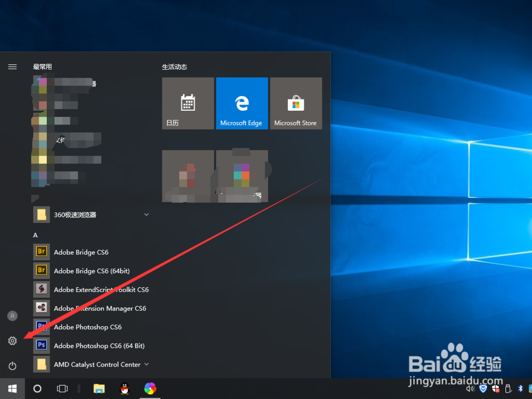
Task: Open File Explorer from taskbar
Action: [99, 388]
